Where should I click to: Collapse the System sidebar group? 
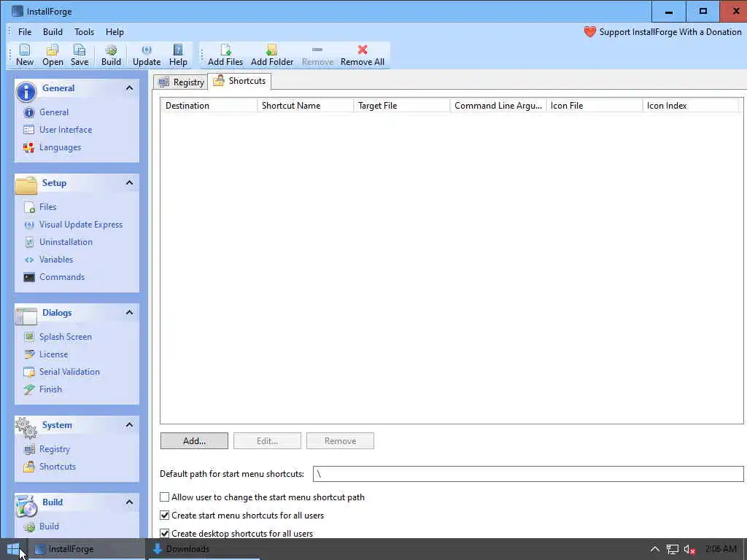(x=129, y=425)
